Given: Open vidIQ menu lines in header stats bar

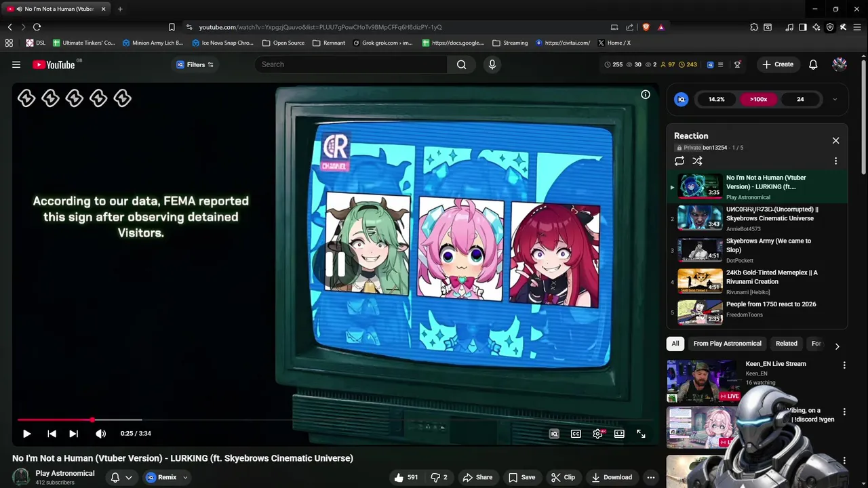Looking at the screenshot, I should (720, 64).
